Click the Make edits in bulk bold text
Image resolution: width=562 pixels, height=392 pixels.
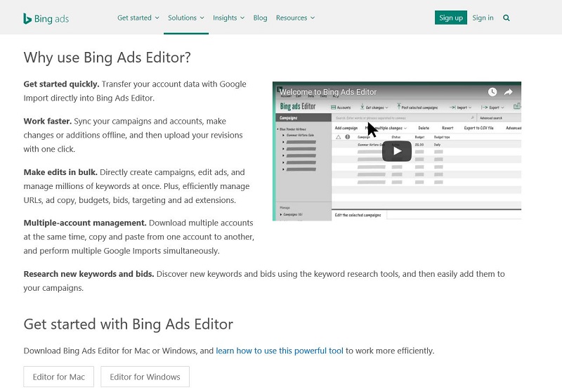coord(60,172)
